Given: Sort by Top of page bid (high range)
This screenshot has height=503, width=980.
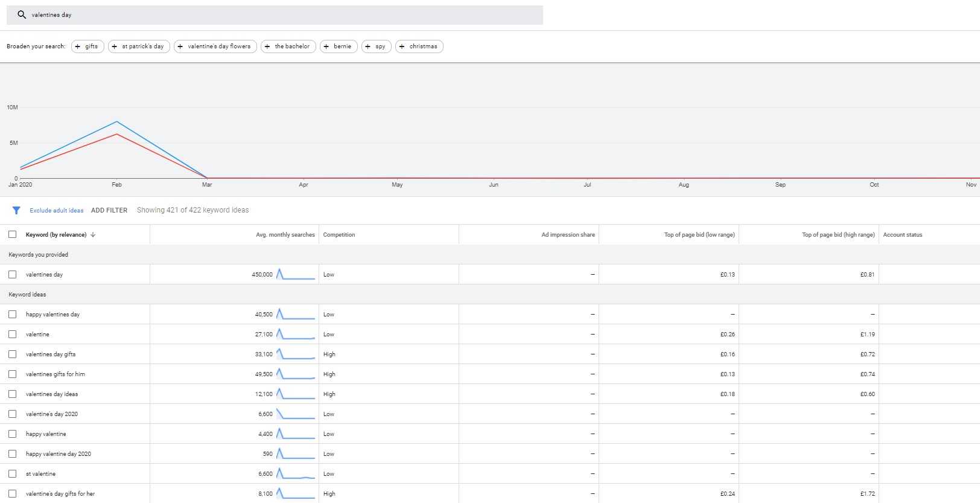Looking at the screenshot, I should 838,235.
